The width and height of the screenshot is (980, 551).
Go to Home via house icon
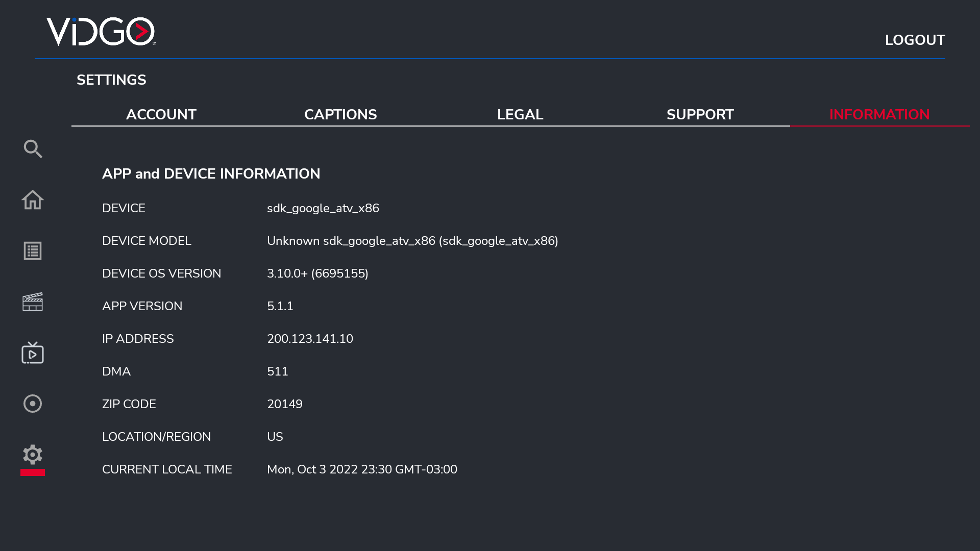(x=33, y=200)
